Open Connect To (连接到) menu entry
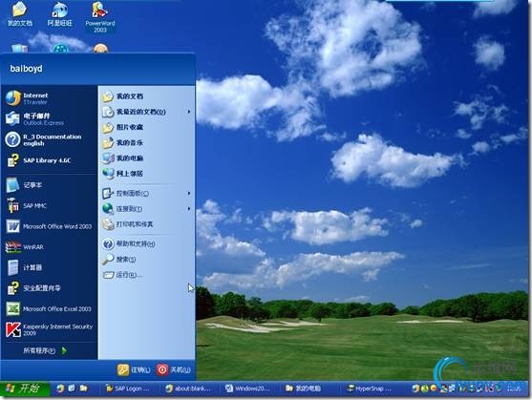 point(147,209)
